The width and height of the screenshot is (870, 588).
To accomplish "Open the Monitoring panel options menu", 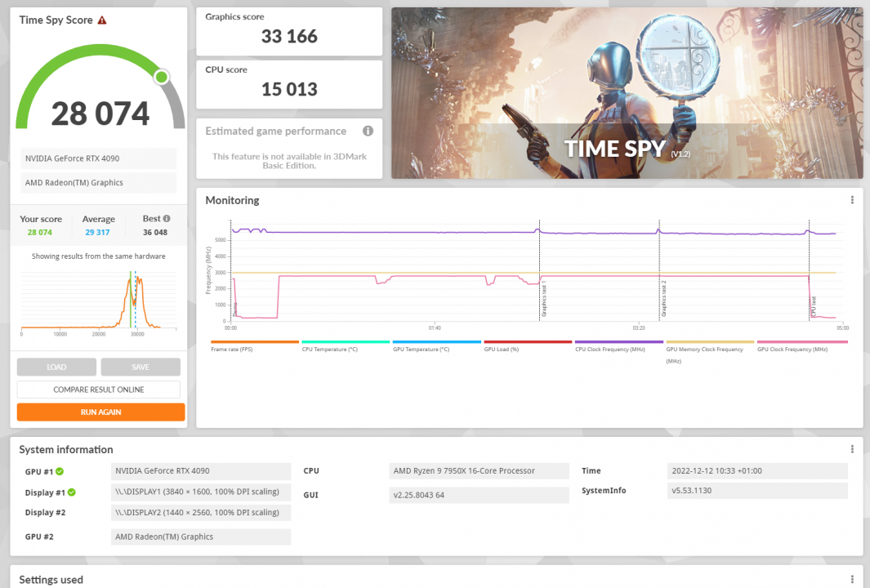I will tap(851, 199).
